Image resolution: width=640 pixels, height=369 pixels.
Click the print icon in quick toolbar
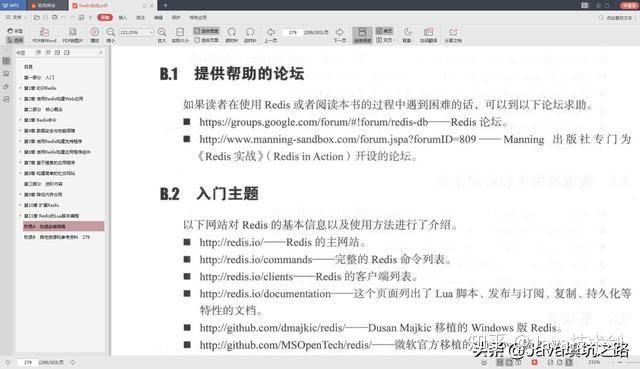click(55, 18)
